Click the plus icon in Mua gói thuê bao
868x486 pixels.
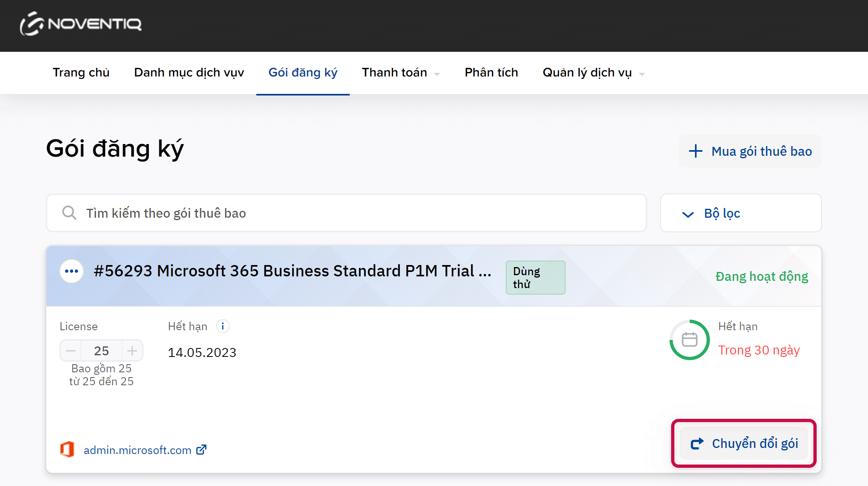[695, 151]
